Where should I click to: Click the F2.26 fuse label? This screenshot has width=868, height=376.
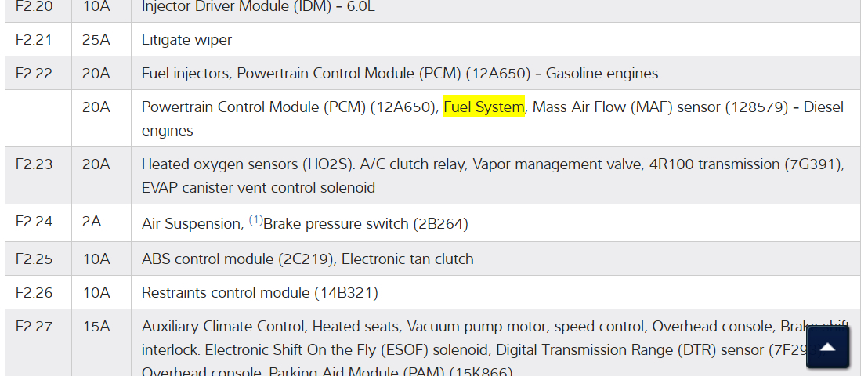[34, 293]
